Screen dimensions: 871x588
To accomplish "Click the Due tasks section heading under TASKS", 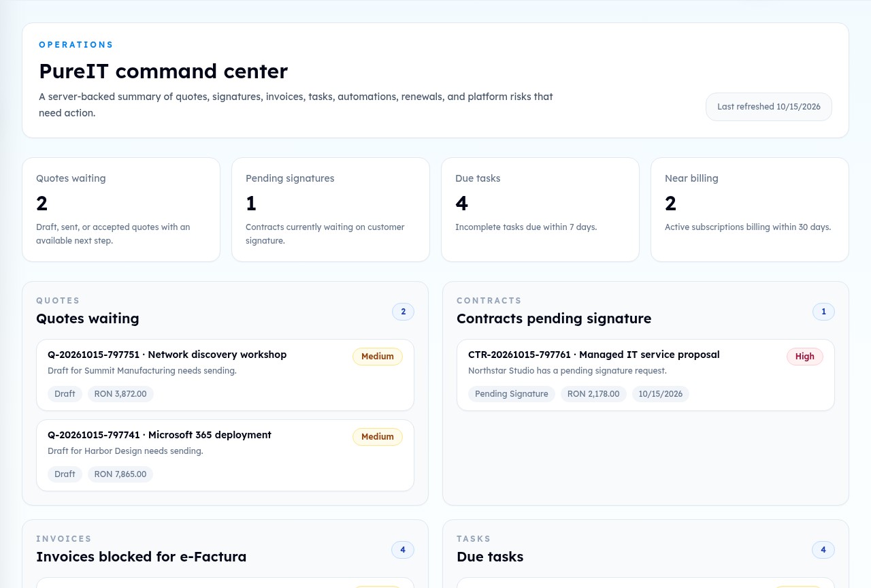I will (x=490, y=557).
